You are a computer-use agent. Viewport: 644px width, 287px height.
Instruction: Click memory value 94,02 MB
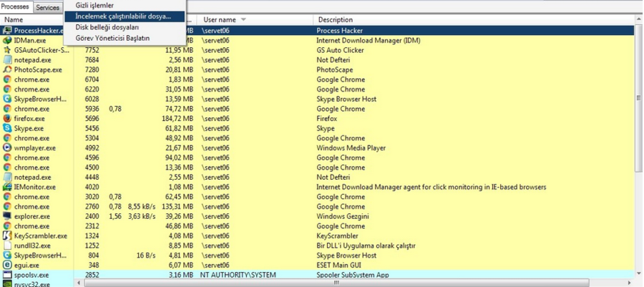point(179,157)
